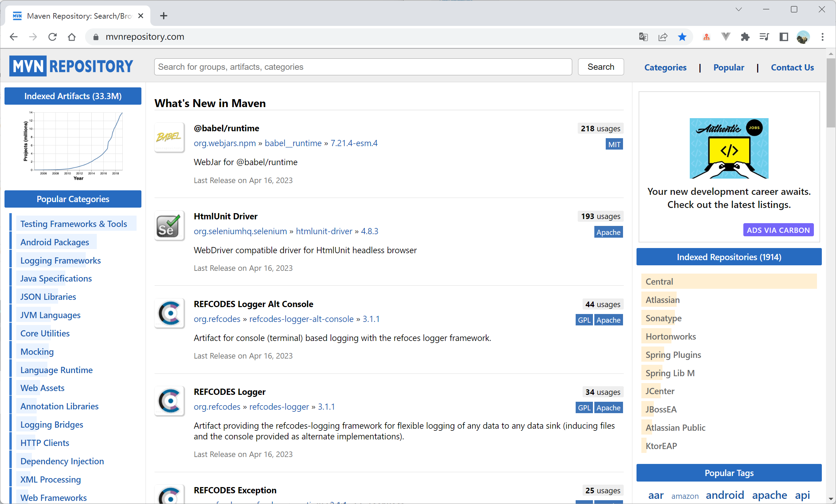Open the Sonatype repository entry
This screenshot has width=836, height=504.
663,318
